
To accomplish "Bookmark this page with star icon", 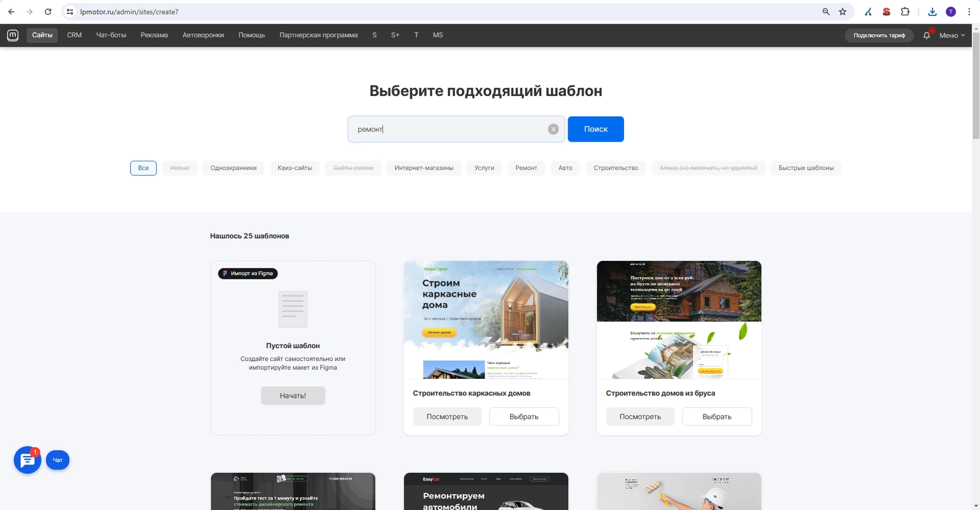I will [842, 12].
